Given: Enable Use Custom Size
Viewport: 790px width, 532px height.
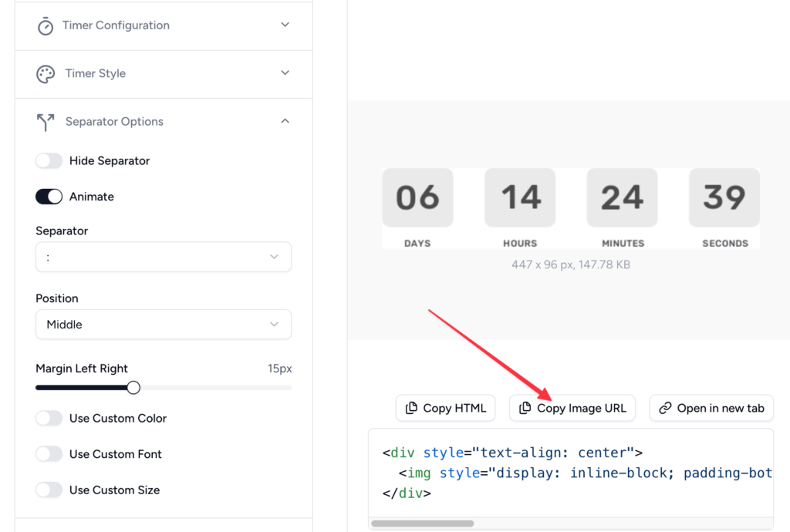Looking at the screenshot, I should [49, 490].
